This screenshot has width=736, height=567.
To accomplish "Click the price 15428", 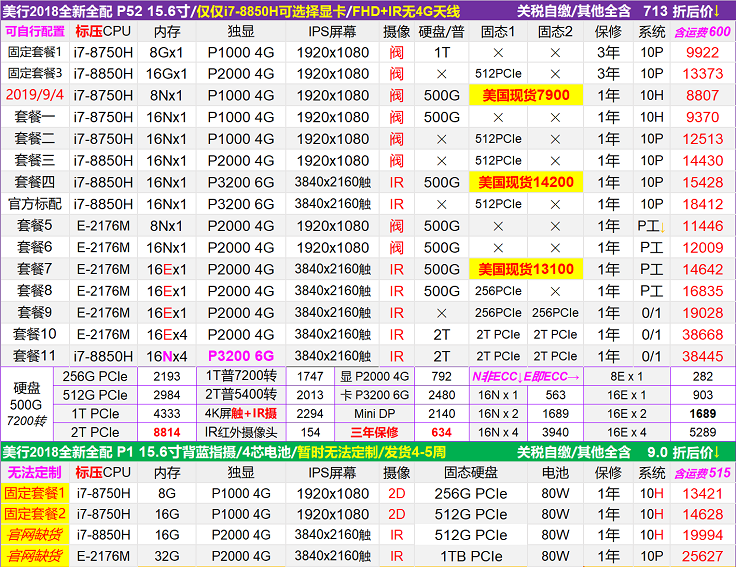I will pyautogui.click(x=702, y=183).
